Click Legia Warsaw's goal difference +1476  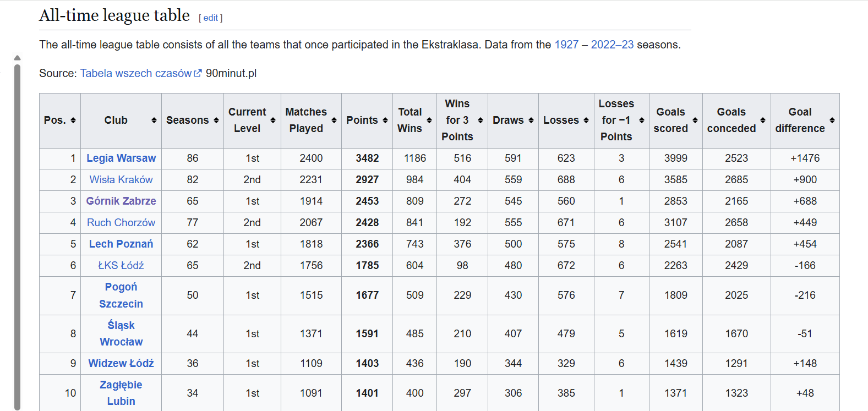pyautogui.click(x=805, y=158)
